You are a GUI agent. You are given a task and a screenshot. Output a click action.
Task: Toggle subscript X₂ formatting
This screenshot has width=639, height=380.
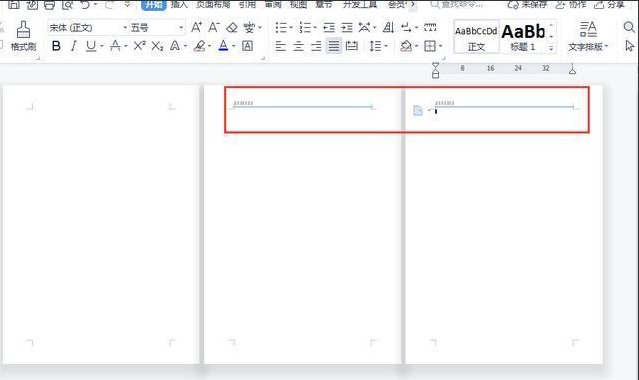[157, 46]
